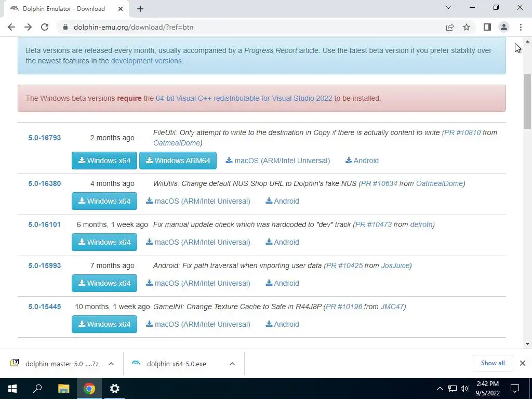The width and height of the screenshot is (532, 399).
Task: Click the address bar URL
Action: [134, 27]
